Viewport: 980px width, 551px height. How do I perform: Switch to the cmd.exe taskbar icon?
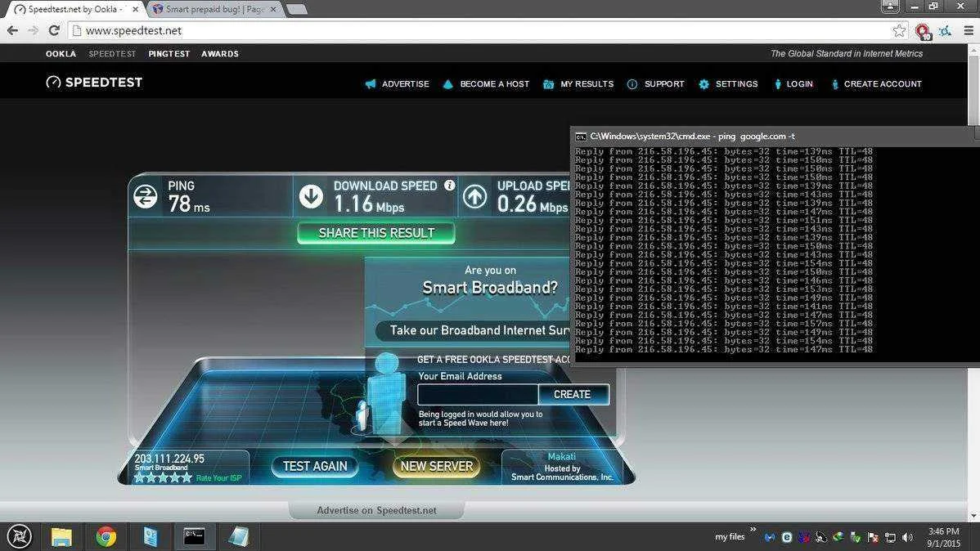[195, 536]
